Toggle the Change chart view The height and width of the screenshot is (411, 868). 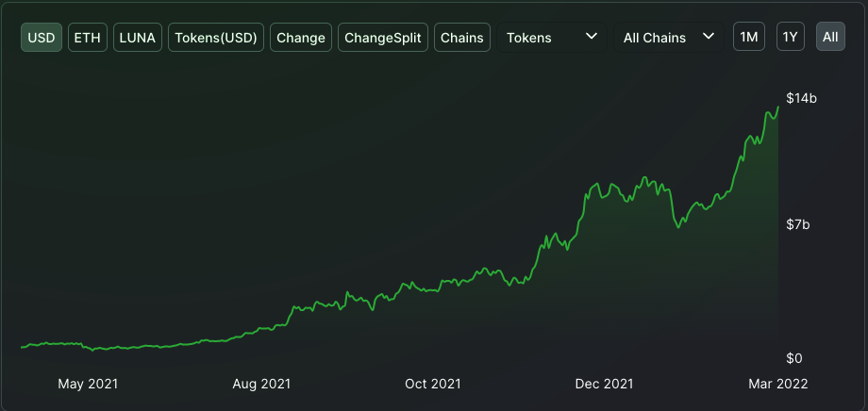pos(301,38)
